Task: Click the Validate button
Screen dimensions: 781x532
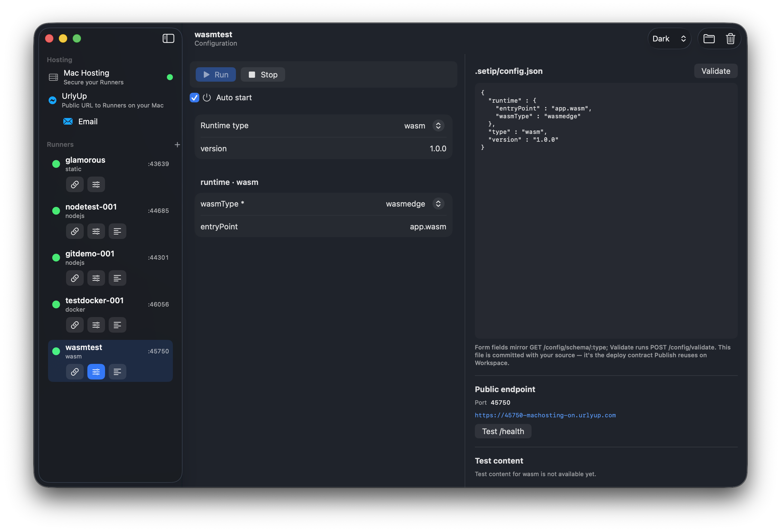Action: click(716, 71)
